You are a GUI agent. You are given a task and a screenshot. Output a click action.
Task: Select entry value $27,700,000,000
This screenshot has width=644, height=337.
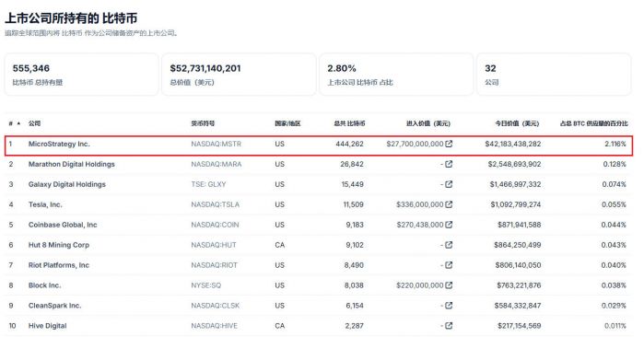point(415,144)
